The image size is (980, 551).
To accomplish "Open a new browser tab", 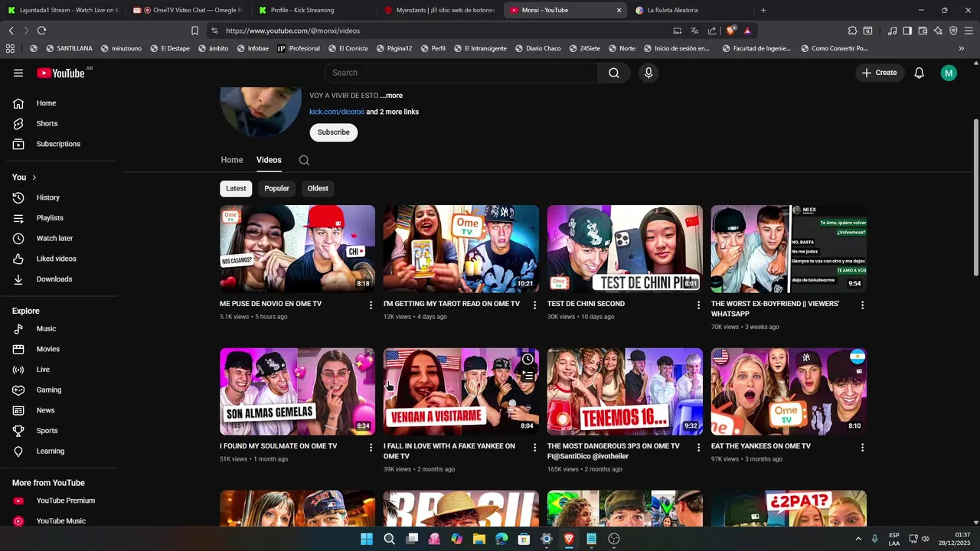I will pos(763,10).
